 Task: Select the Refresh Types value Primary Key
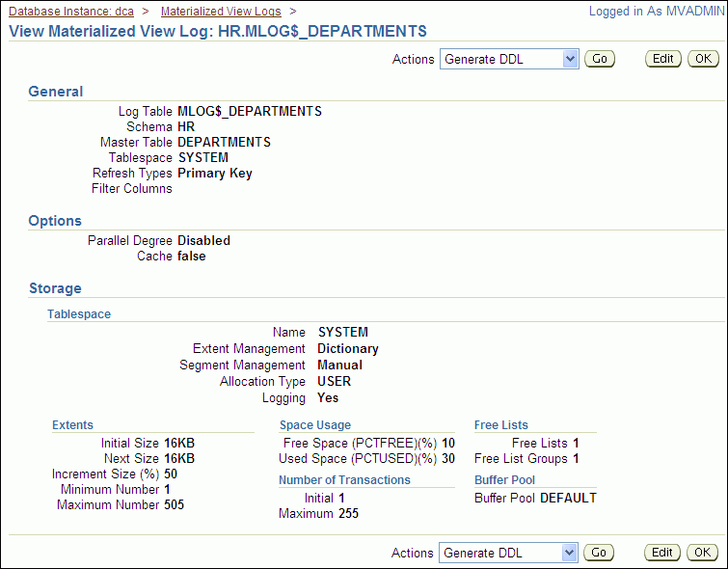click(x=215, y=174)
